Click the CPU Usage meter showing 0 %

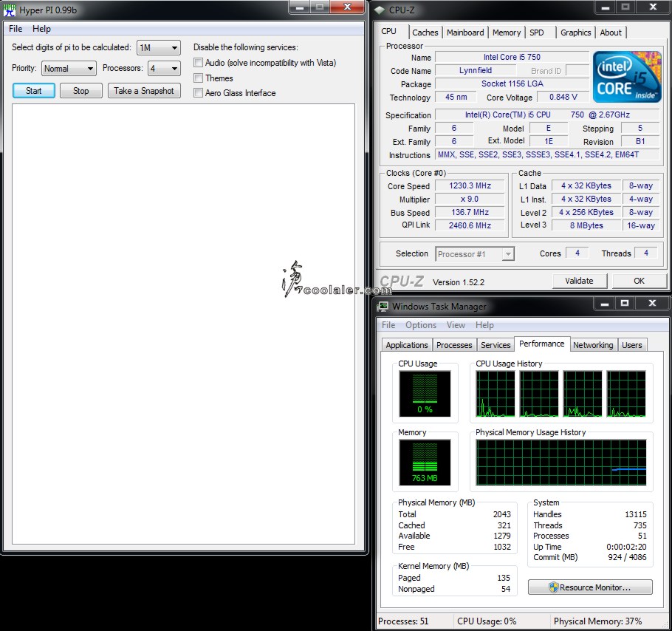point(425,394)
